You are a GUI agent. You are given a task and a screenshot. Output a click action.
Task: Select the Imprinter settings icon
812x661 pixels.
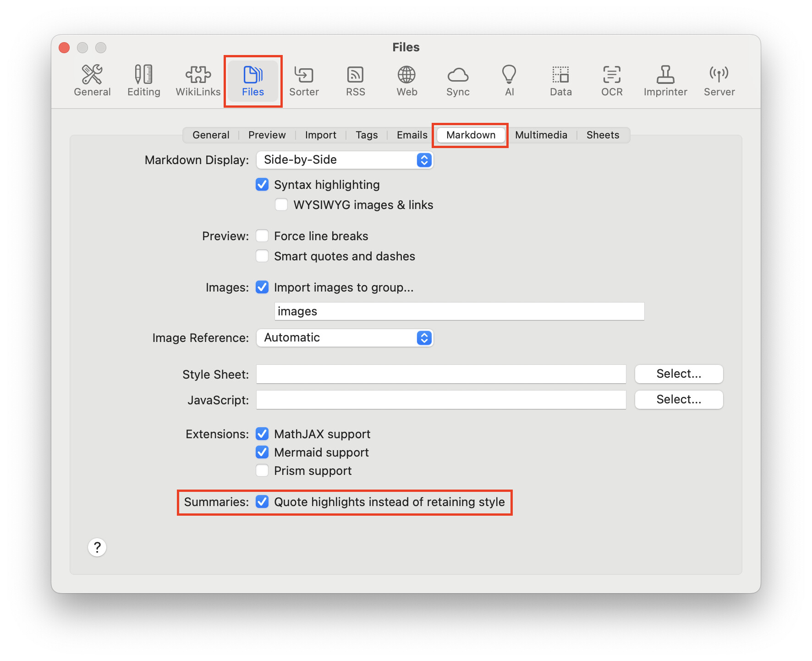pos(665,80)
